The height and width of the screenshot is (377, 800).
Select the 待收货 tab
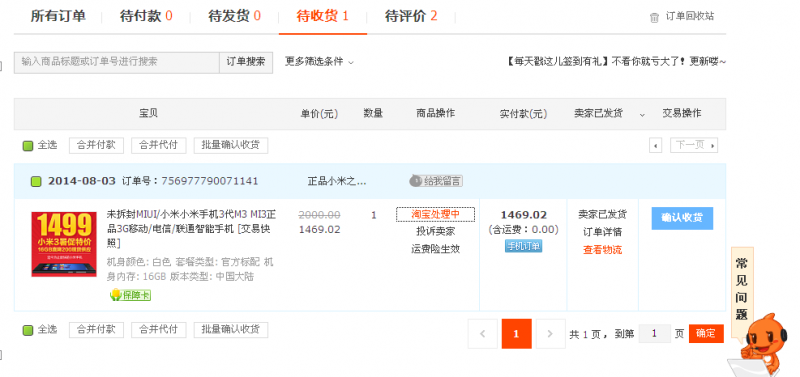(322, 16)
